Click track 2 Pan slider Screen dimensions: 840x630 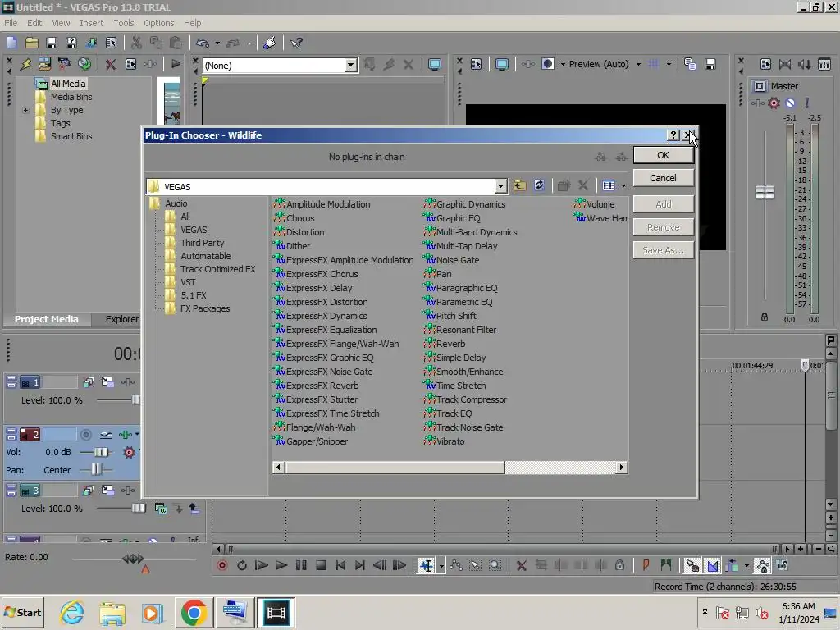point(95,470)
